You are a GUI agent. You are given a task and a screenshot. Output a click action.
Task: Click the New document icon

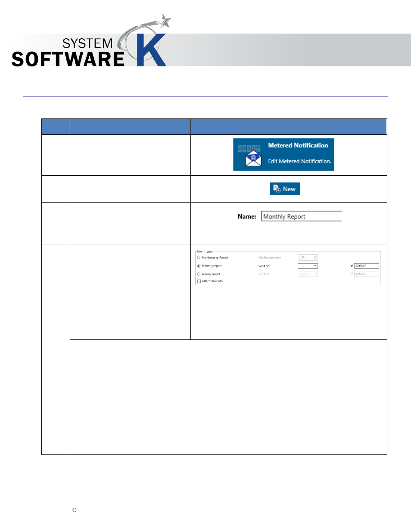coord(277,189)
